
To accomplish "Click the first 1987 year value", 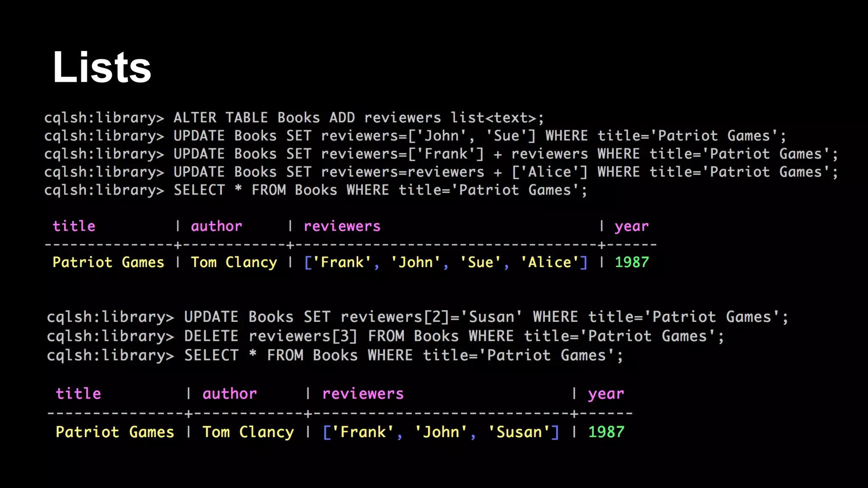I will [x=632, y=262].
